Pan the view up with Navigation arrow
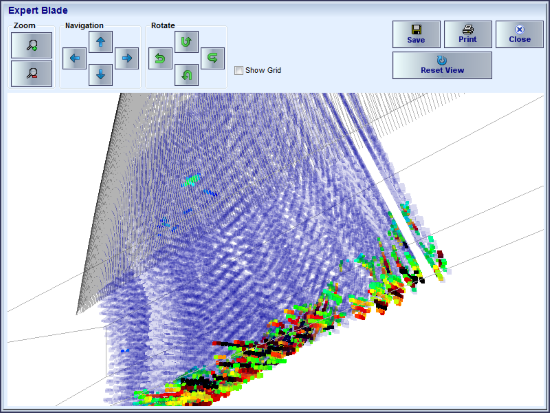 101,42
